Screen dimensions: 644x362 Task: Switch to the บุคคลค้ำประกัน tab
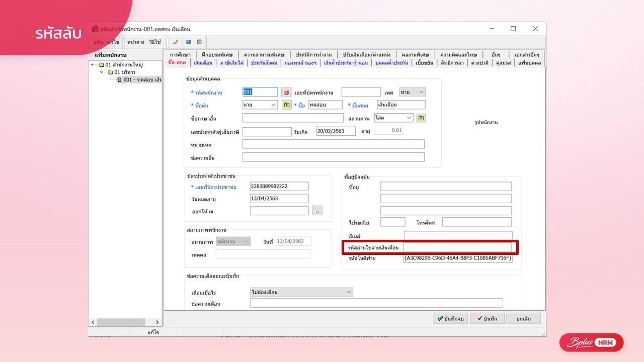[391, 63]
